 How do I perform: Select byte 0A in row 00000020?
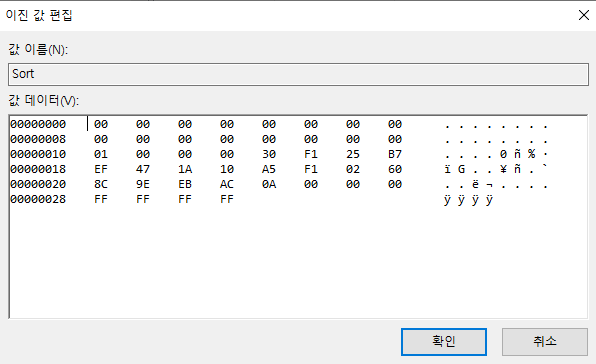pos(269,184)
